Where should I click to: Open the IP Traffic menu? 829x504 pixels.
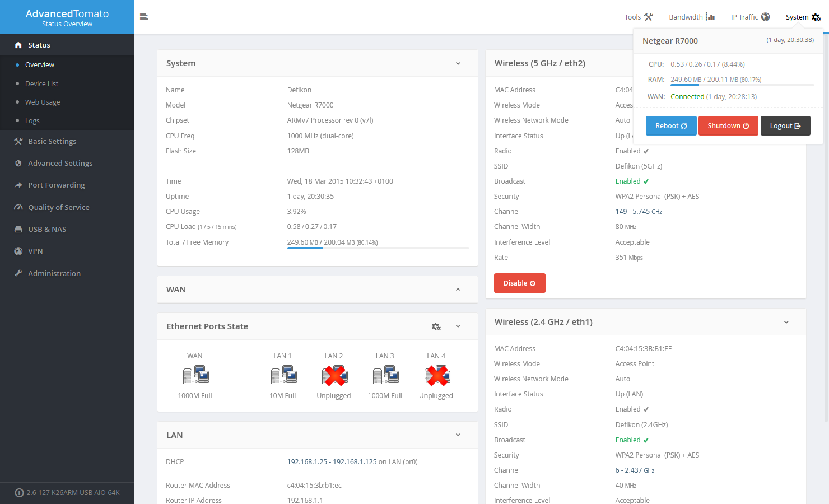[750, 17]
